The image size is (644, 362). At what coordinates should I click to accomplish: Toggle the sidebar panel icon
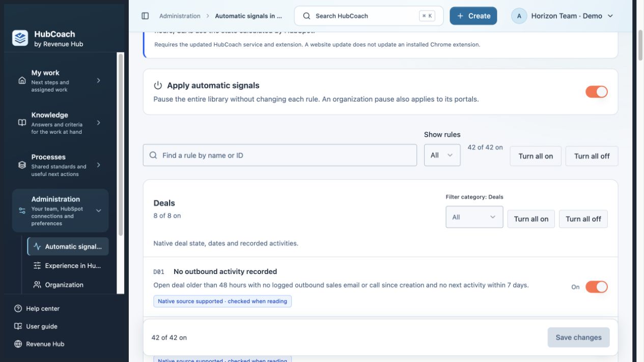point(145,16)
